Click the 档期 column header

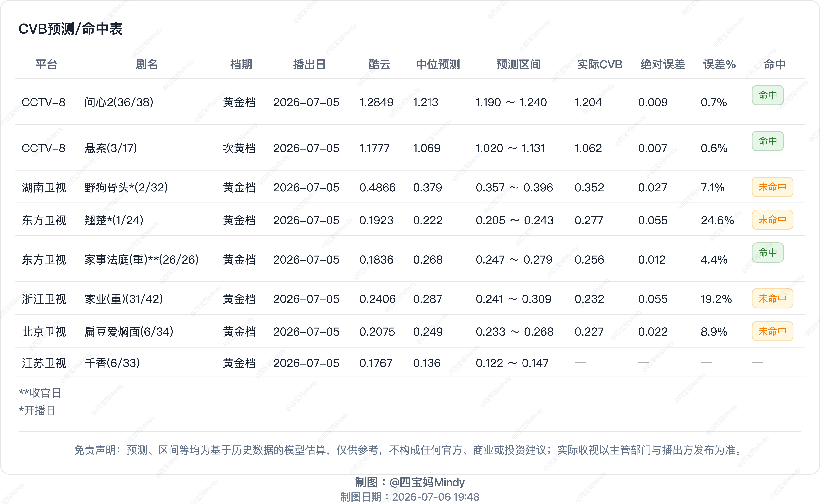(x=241, y=64)
